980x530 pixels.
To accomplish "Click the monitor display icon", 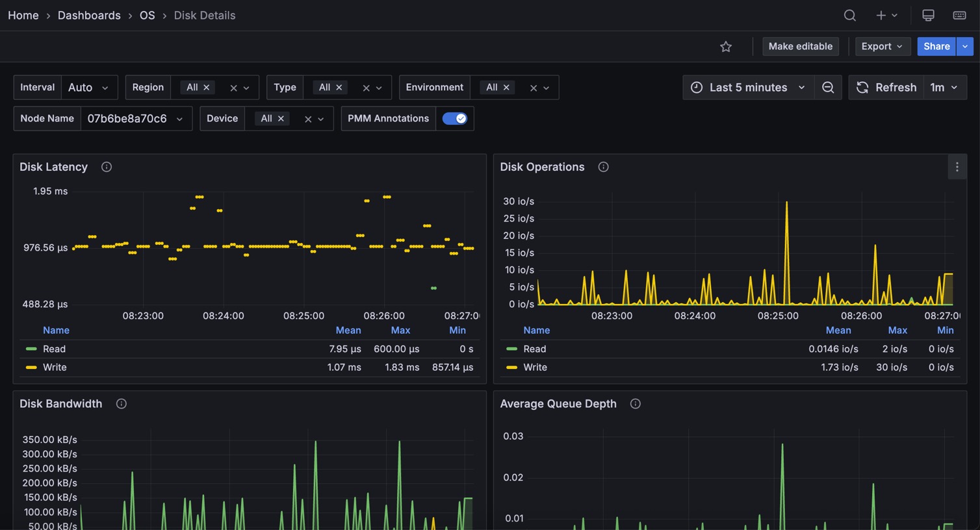I will (x=928, y=16).
